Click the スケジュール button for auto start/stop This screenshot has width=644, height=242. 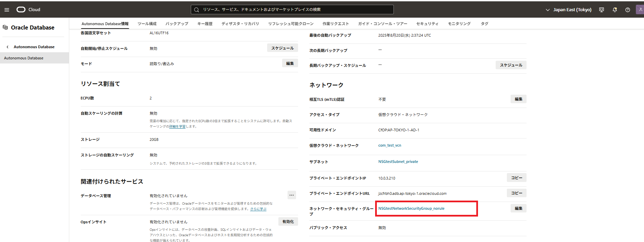pos(282,48)
